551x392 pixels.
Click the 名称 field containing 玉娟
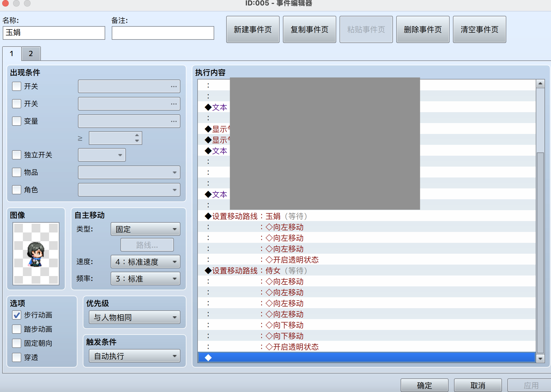pyautogui.click(x=54, y=33)
